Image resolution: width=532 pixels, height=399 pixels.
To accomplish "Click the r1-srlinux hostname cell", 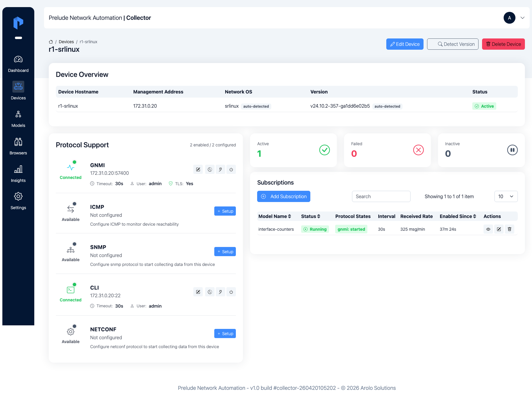I will pos(68,106).
